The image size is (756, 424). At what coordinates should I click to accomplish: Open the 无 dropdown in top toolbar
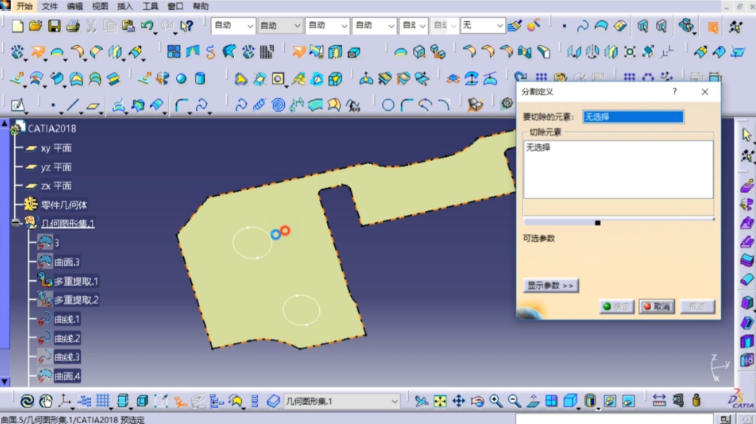[482, 26]
